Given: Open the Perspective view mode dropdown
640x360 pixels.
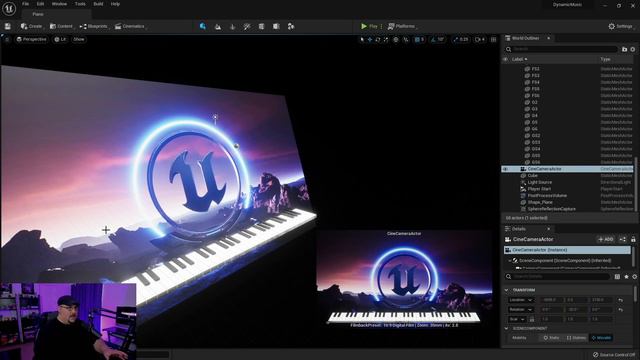Looking at the screenshot, I should click(x=31, y=40).
